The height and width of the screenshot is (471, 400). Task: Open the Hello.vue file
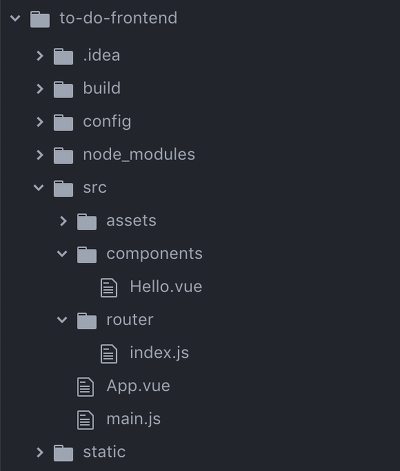(166, 287)
